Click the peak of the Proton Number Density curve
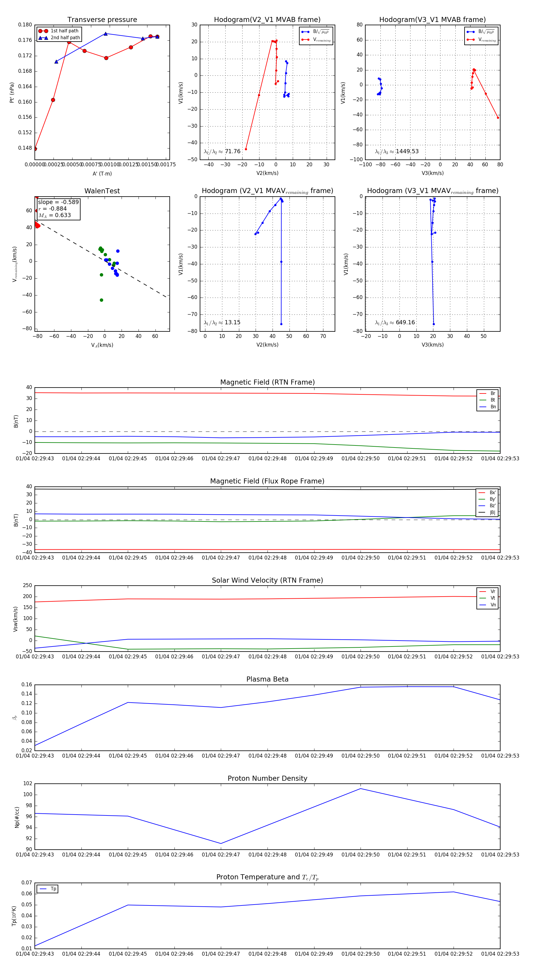 [x=361, y=789]
